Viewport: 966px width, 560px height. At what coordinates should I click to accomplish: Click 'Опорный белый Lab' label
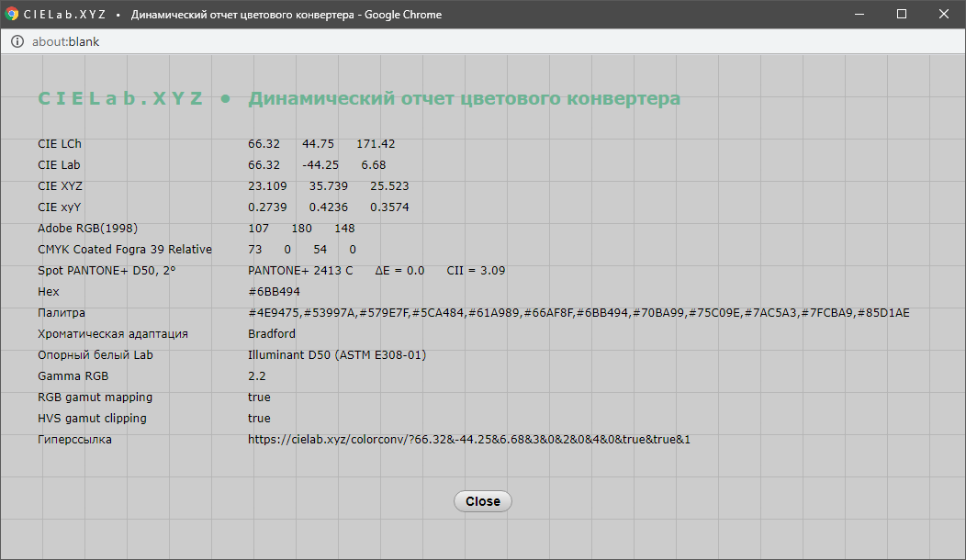[x=95, y=355]
